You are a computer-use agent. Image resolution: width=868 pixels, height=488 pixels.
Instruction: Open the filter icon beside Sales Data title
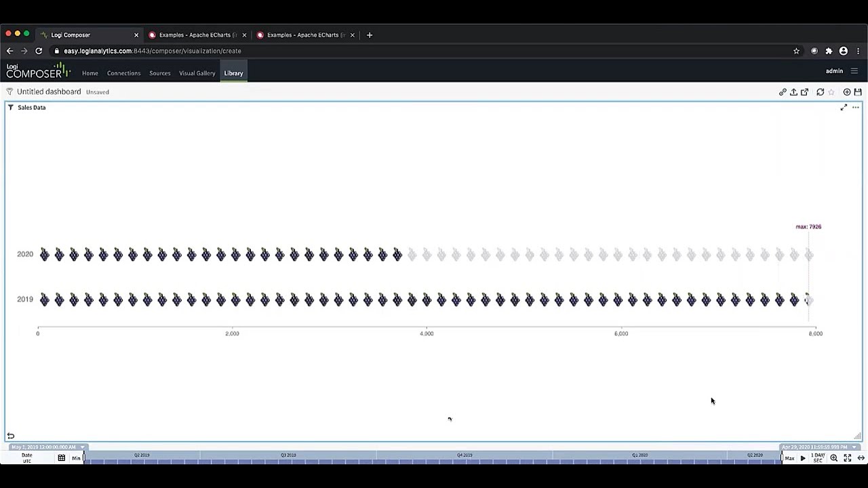click(x=11, y=108)
